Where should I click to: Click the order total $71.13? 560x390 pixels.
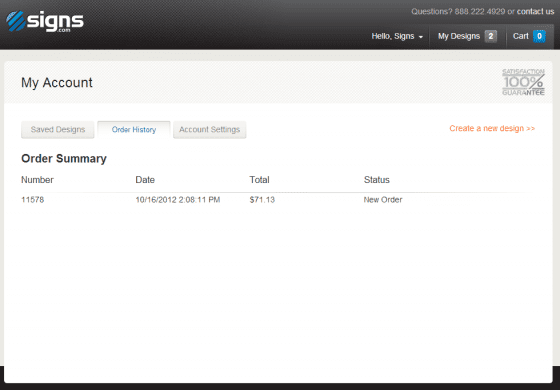[262, 200]
